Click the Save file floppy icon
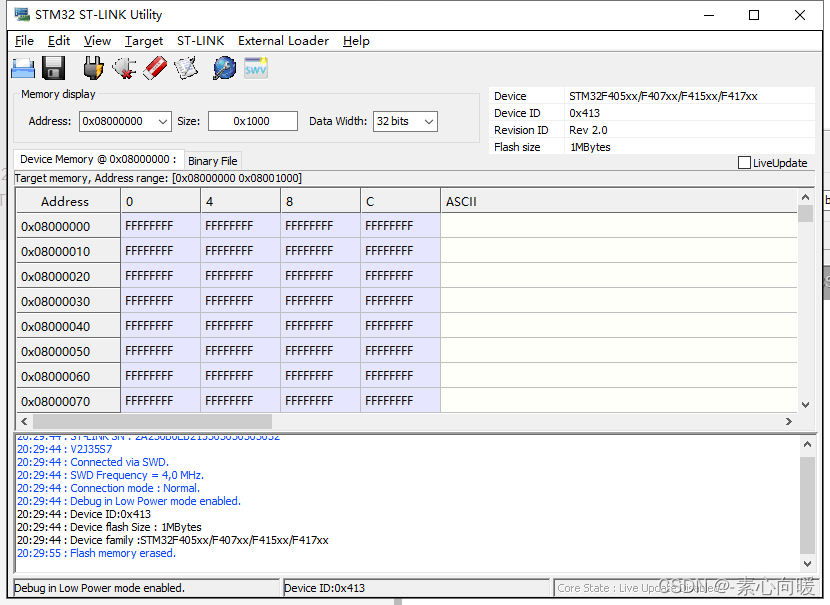Image resolution: width=830 pixels, height=605 pixels. click(x=53, y=68)
